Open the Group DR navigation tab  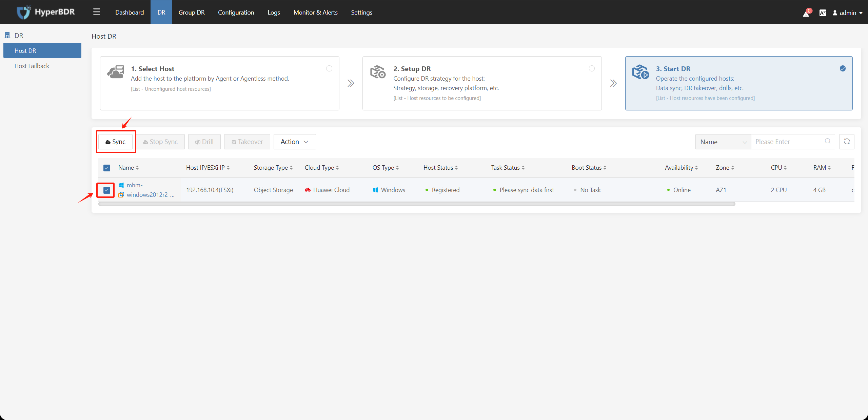pos(192,12)
